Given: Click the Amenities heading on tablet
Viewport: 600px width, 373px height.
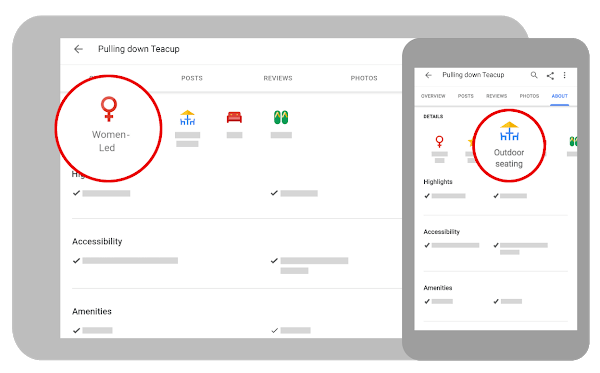Looking at the screenshot, I should [x=92, y=311].
